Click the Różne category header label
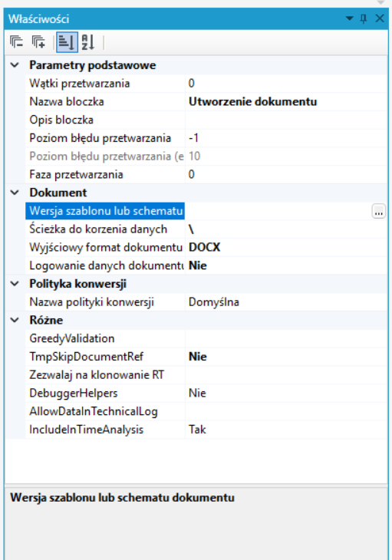 (46, 320)
